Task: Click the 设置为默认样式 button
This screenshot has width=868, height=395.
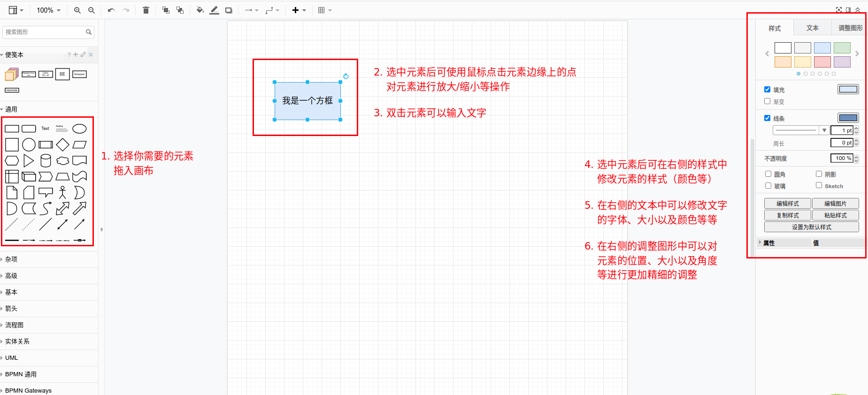Action: 812,227
